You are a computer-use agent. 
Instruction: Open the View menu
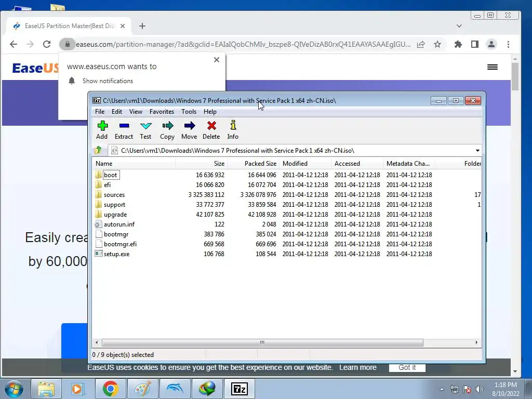coord(136,112)
